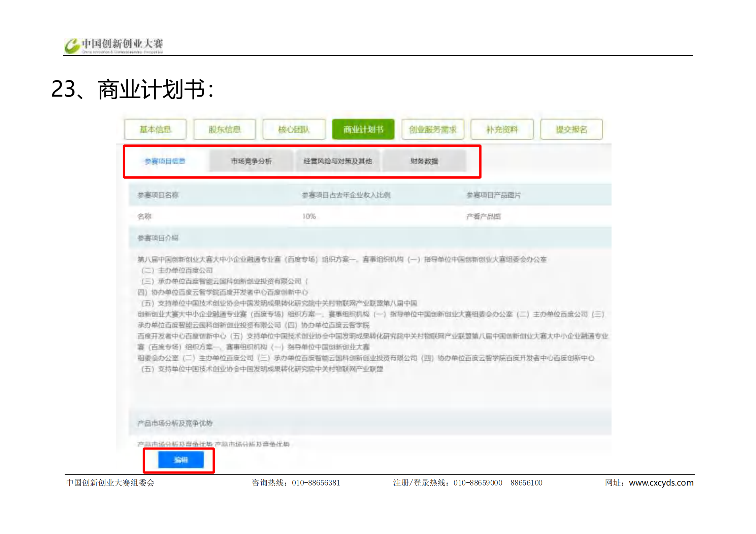Switch to 经营风险与对策及其他 sub-tab
Screen dimensions: 756x534
338,161
